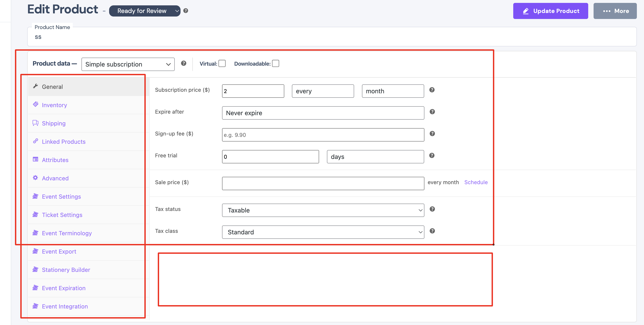This screenshot has width=644, height=325.
Task: Expand the Tax class Standard dropdown
Action: pos(323,232)
